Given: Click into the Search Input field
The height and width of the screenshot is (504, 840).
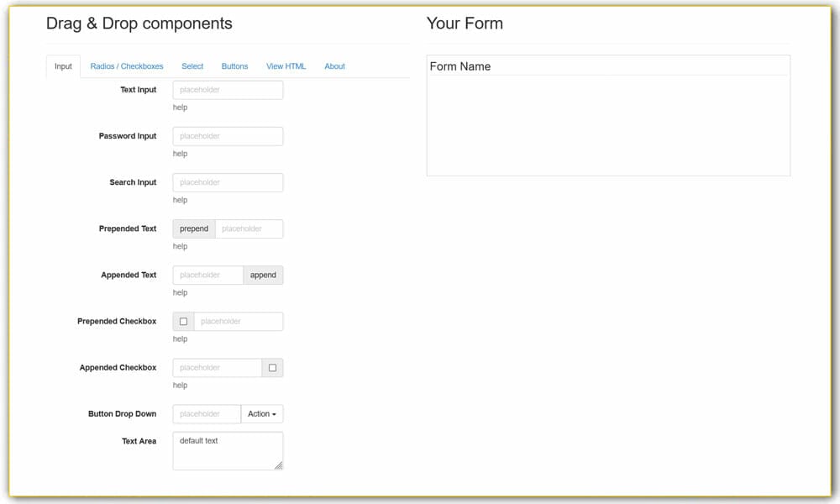Looking at the screenshot, I should click(228, 182).
